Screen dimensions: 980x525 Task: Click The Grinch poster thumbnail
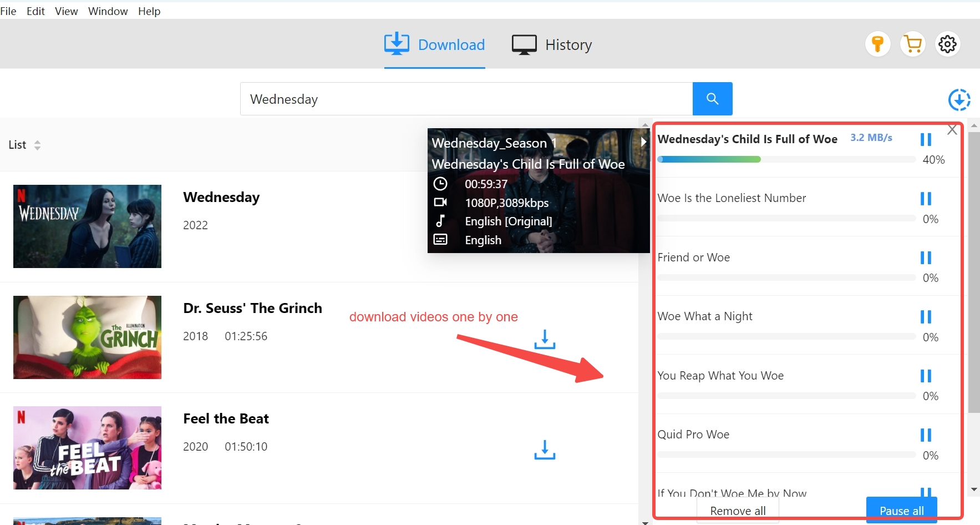[87, 337]
